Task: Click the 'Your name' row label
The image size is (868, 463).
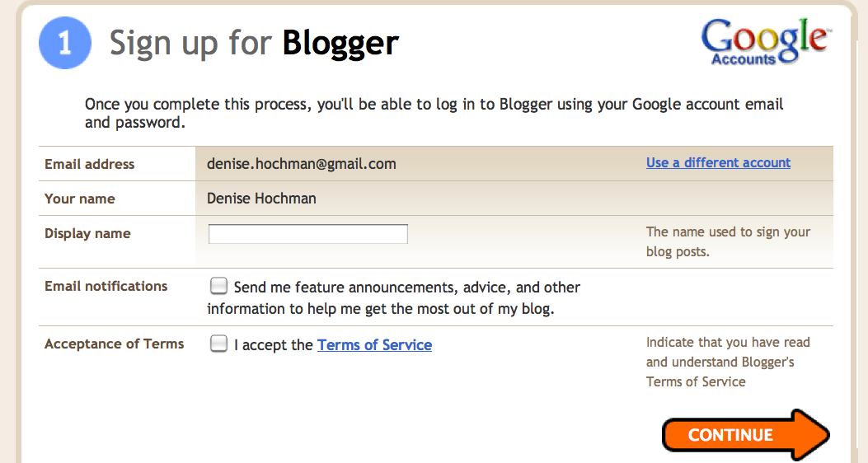Action: [x=80, y=199]
